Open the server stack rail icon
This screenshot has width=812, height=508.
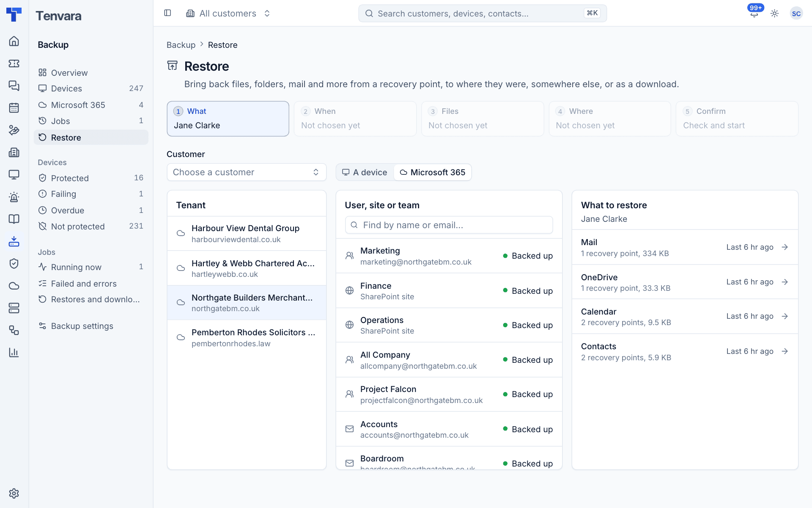(x=14, y=308)
